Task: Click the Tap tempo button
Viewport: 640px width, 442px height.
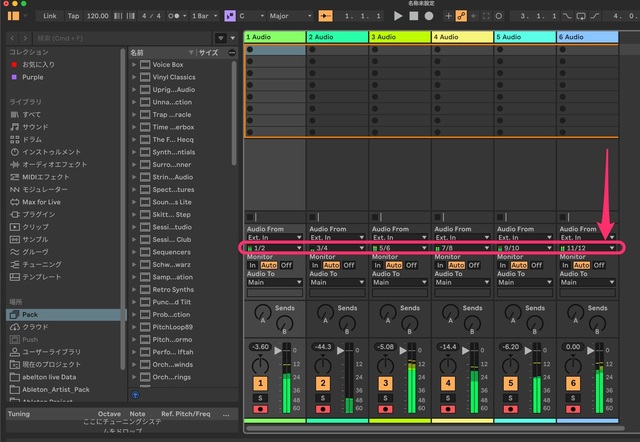Action: [73, 16]
